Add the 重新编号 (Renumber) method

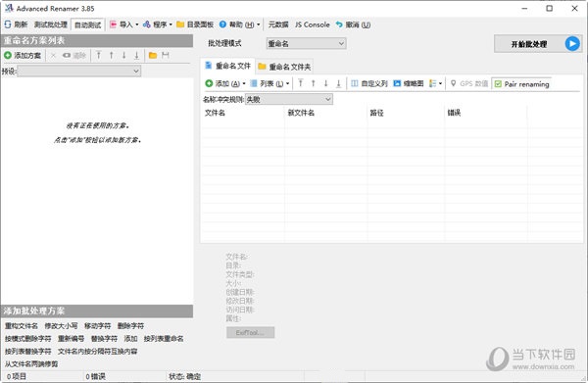pyautogui.click(x=71, y=339)
